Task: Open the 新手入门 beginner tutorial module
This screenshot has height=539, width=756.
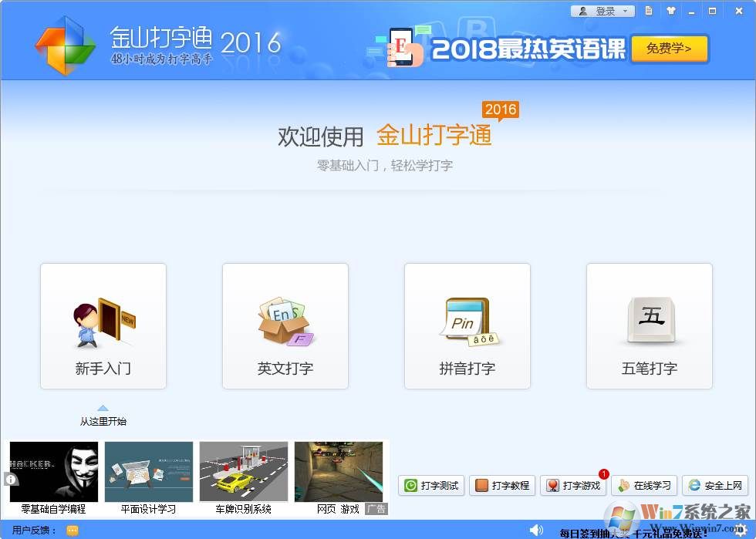Action: pos(103,325)
